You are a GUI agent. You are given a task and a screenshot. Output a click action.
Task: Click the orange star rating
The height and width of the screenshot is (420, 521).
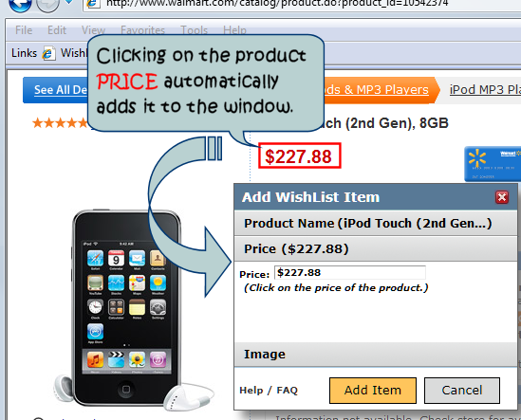(x=60, y=123)
